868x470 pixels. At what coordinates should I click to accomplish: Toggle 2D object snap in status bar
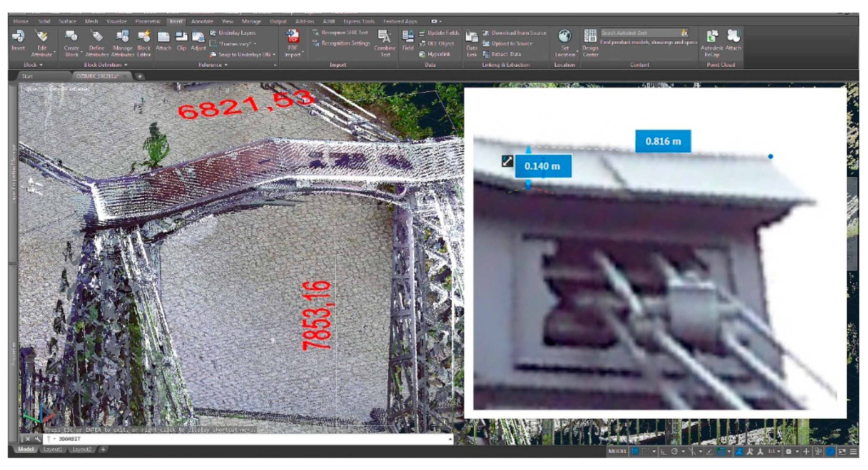click(720, 451)
